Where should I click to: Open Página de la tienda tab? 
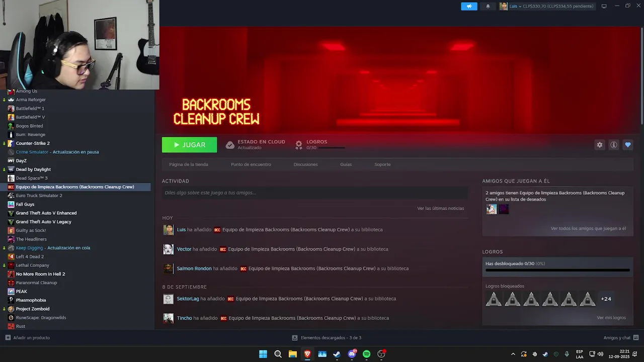tap(189, 164)
